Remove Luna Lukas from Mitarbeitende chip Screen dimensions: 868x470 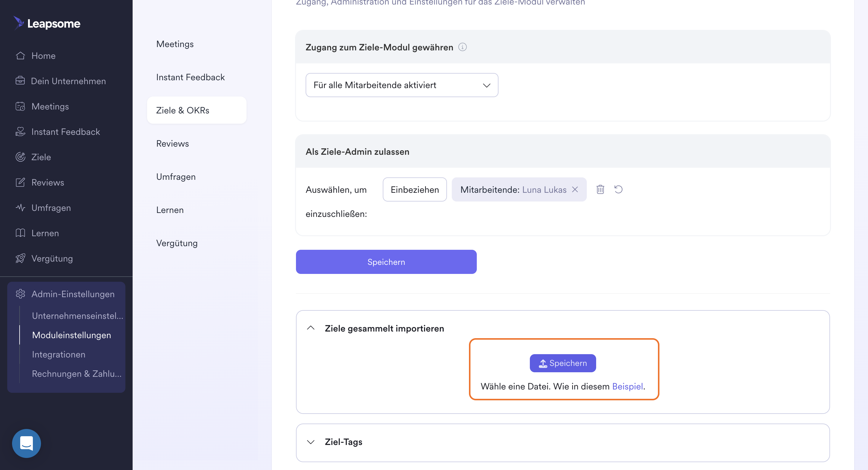575,189
